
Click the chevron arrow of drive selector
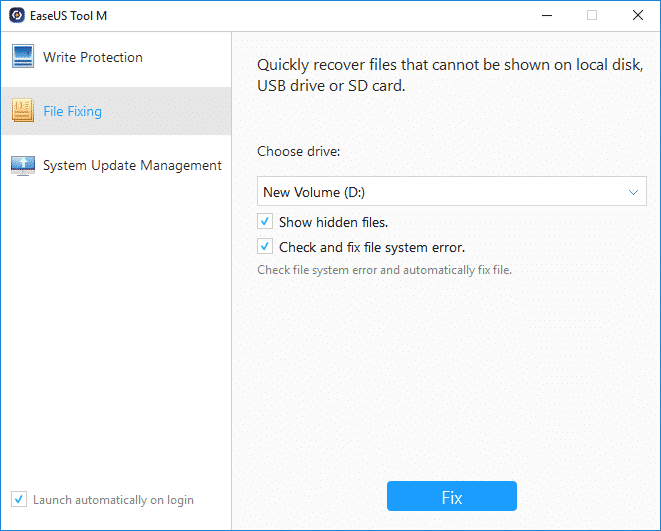click(x=633, y=191)
